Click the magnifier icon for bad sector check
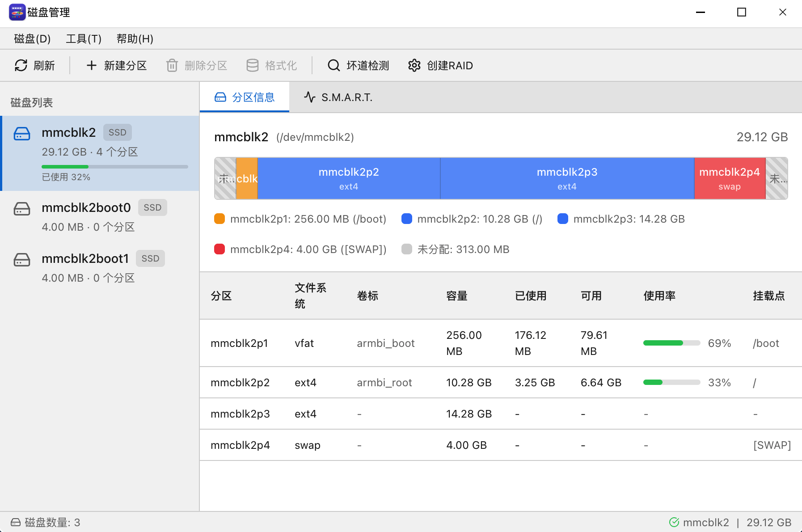This screenshot has height=532, width=802. (333, 66)
